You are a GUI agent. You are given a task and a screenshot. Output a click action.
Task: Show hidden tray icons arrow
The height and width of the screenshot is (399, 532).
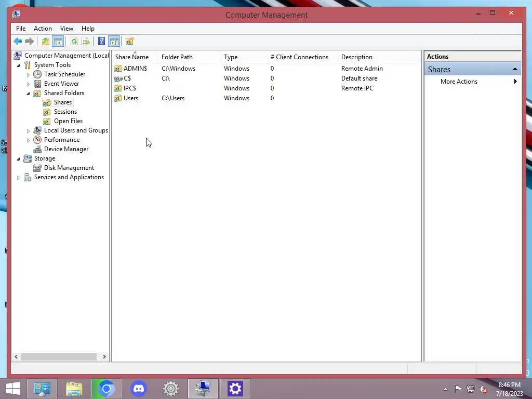click(x=445, y=389)
